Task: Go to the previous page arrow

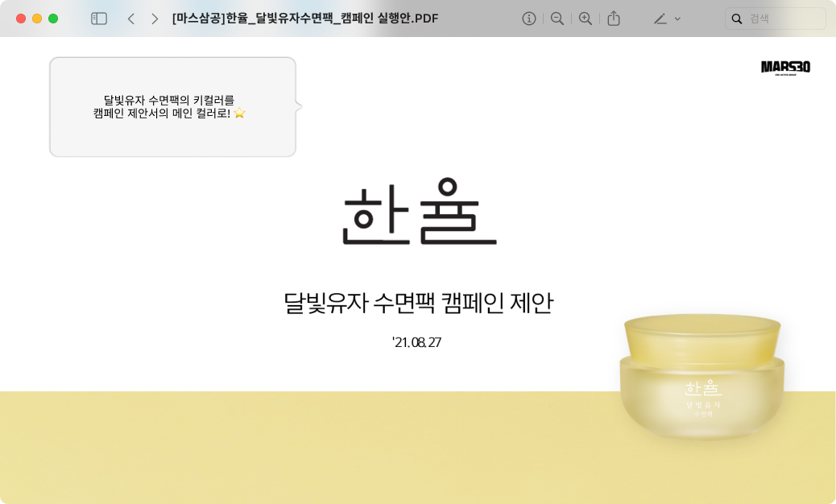Action: point(131,19)
